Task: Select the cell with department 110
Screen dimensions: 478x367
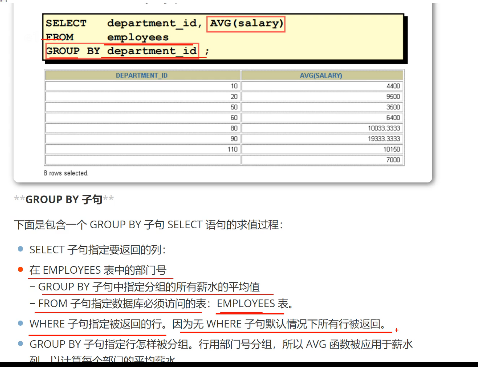Action: (x=142, y=149)
